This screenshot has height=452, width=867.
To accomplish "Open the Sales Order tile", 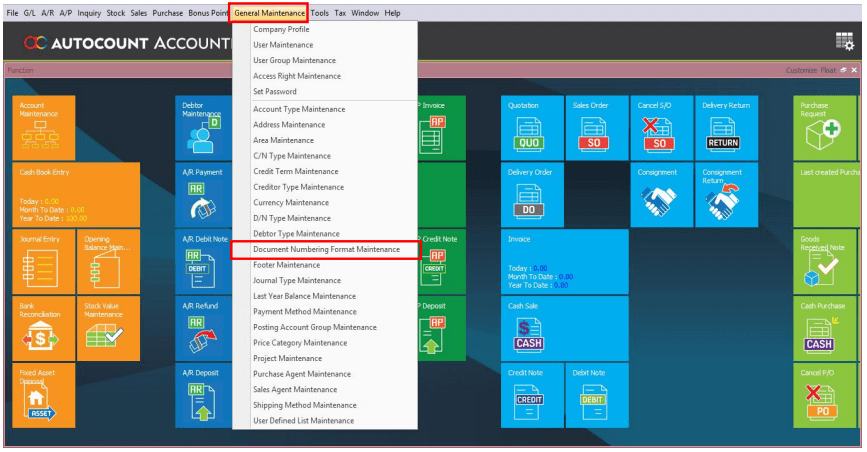I will tap(597, 128).
